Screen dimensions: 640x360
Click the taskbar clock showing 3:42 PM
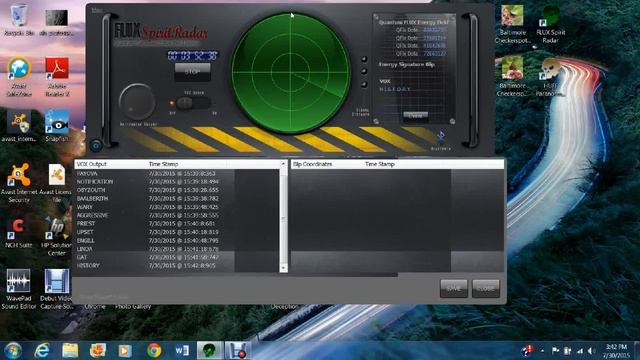click(616, 351)
